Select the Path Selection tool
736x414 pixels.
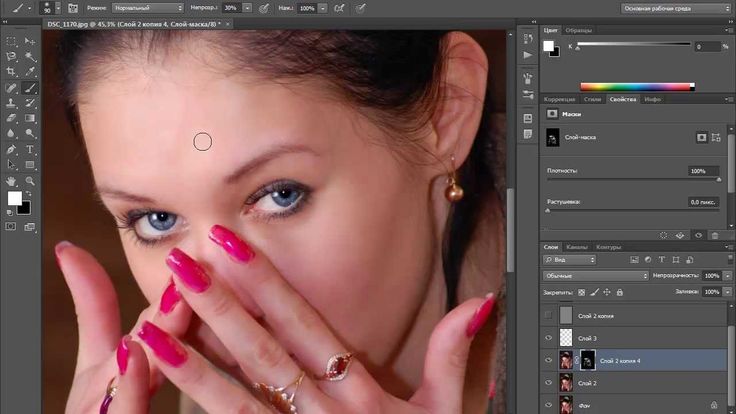click(11, 165)
